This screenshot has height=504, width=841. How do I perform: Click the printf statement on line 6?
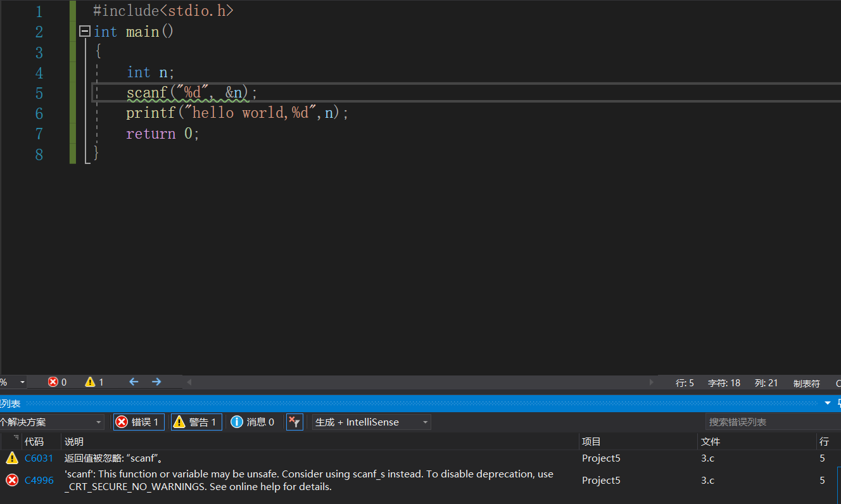tap(237, 113)
